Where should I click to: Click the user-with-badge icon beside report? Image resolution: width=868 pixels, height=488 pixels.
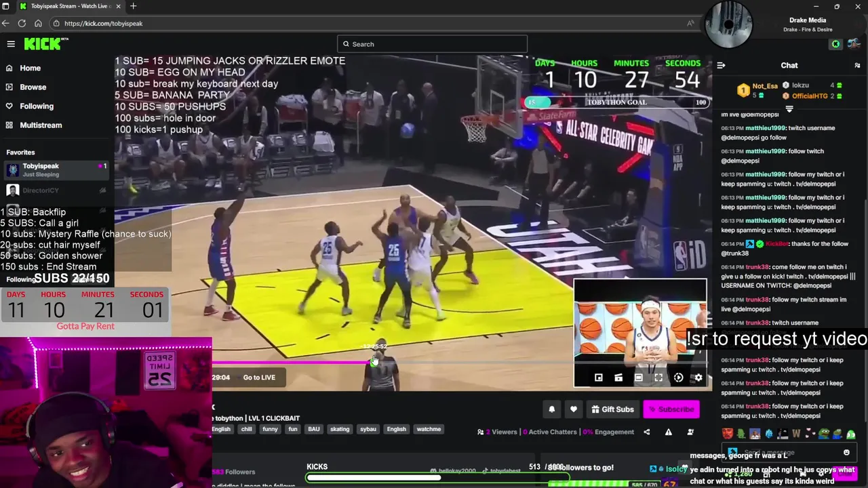pyautogui.click(x=690, y=432)
